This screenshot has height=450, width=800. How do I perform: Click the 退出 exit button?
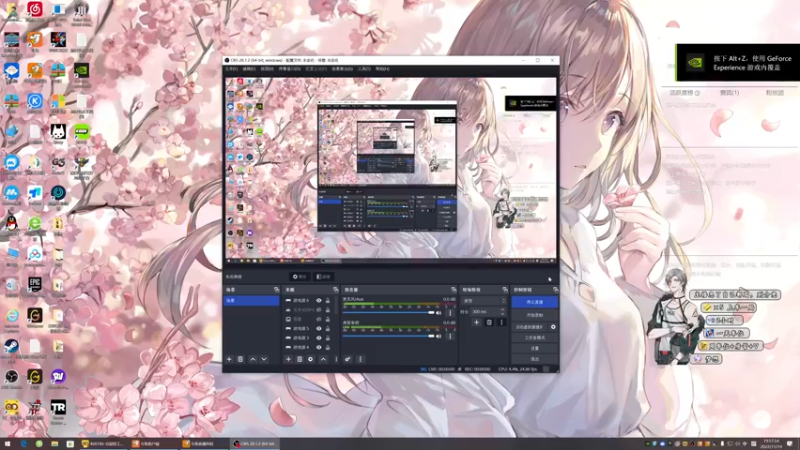[535, 359]
